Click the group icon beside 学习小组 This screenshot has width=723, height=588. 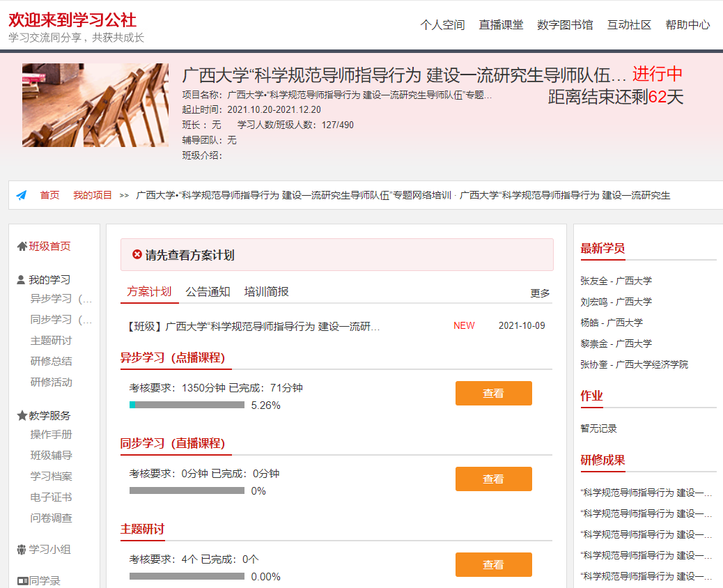click(x=22, y=550)
